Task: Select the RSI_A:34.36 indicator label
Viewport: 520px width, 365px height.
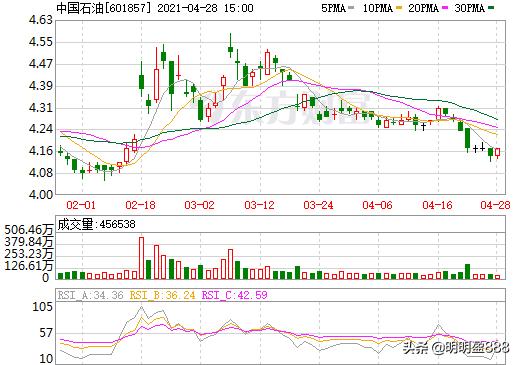Action: [90, 295]
